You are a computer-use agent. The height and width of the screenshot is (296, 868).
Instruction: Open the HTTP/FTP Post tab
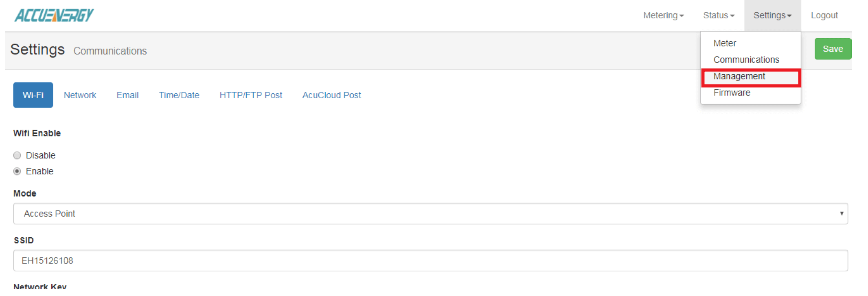[251, 95]
